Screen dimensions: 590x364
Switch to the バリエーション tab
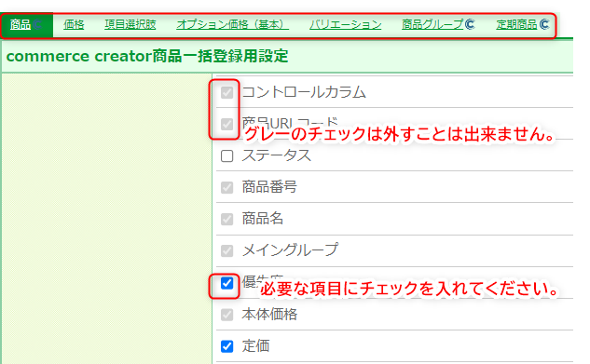pos(346,25)
